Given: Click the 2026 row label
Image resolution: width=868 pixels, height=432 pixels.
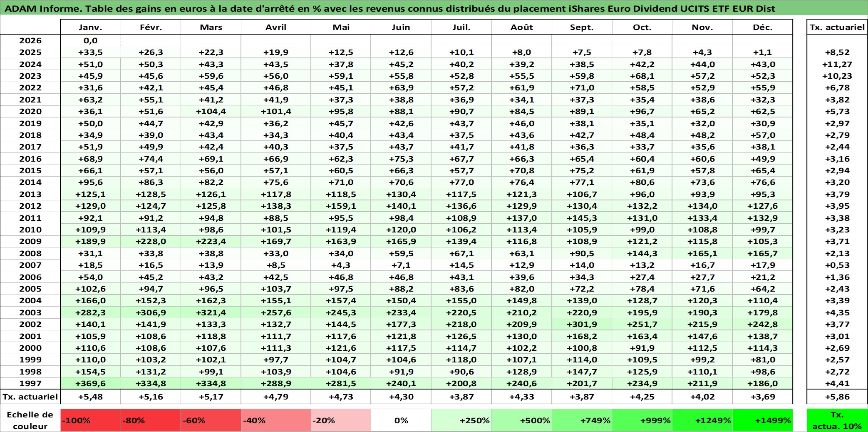Looking at the screenshot, I should click(x=30, y=40).
